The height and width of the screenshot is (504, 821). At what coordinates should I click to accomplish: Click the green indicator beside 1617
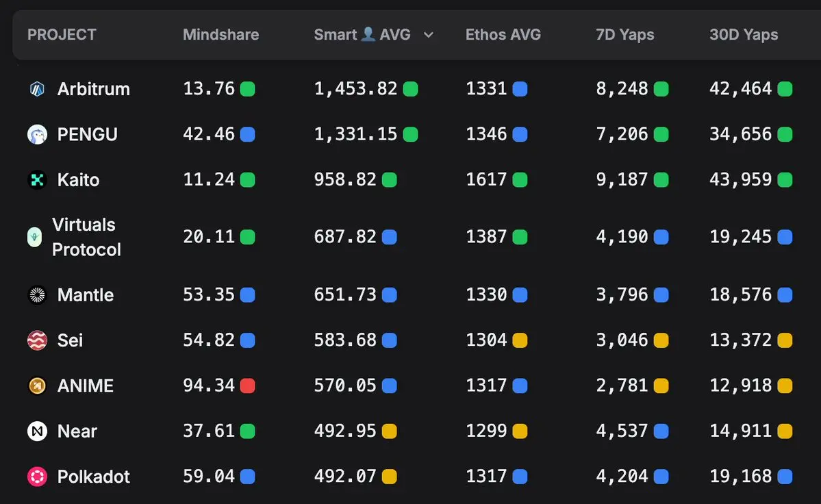tap(520, 180)
